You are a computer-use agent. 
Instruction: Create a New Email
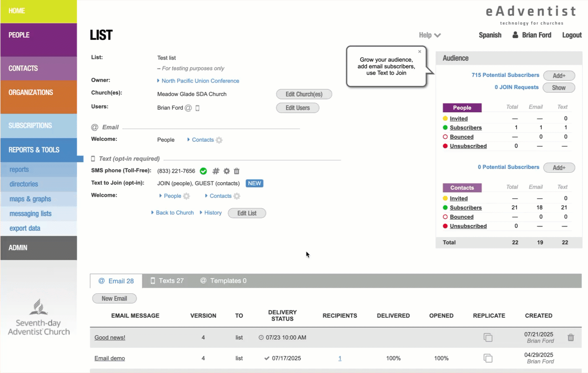point(114,299)
